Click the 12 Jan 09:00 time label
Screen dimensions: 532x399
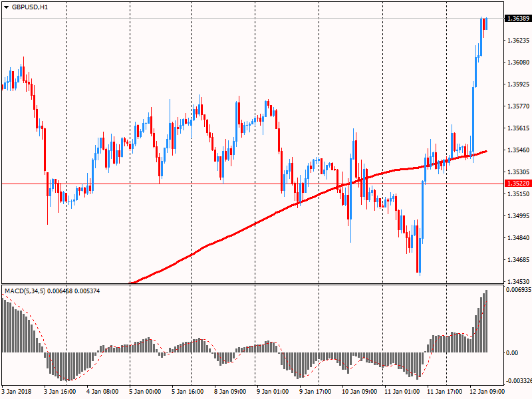point(488,392)
